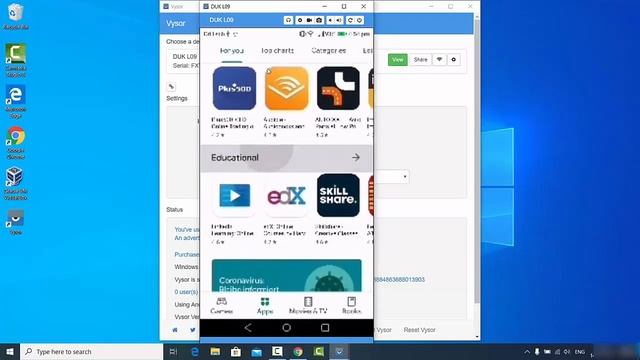The width and height of the screenshot is (640, 360).
Task: Open the VirtualBox desktop shortcut
Action: 16,184
